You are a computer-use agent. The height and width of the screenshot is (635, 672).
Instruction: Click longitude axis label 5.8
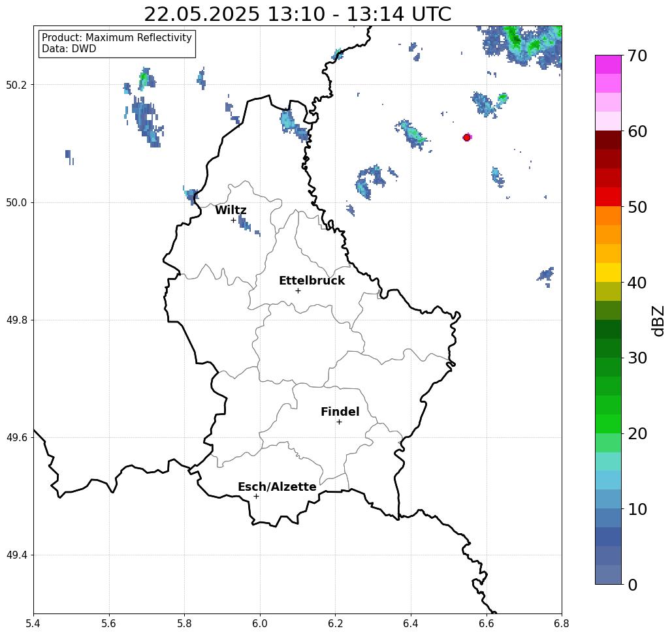(184, 623)
